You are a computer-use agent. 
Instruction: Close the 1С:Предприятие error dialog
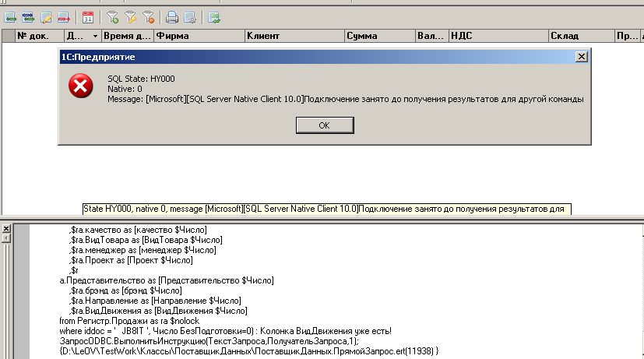(581, 58)
